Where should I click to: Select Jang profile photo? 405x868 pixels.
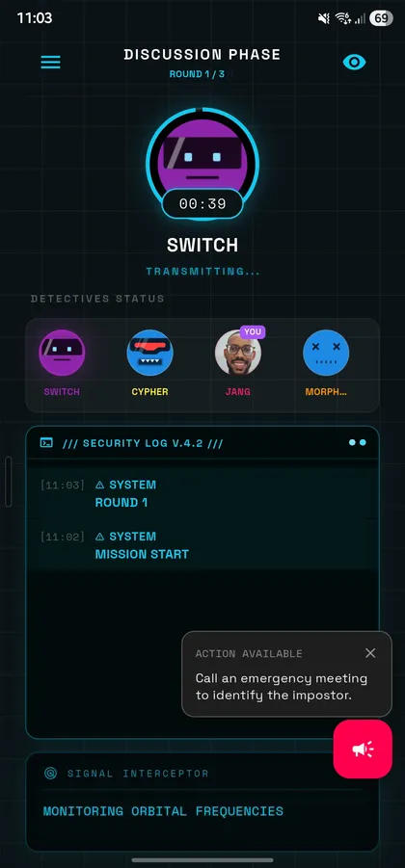point(237,353)
